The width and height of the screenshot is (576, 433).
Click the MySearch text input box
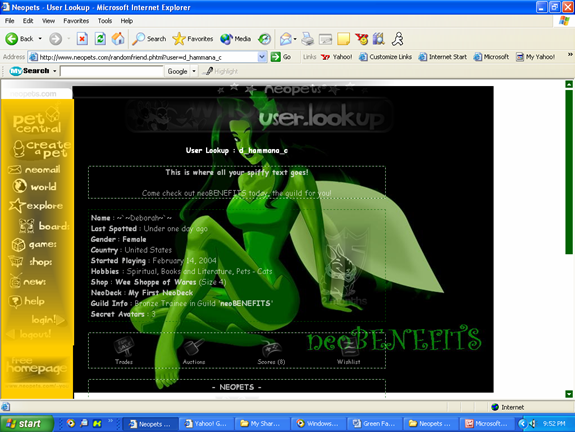[x=111, y=71]
